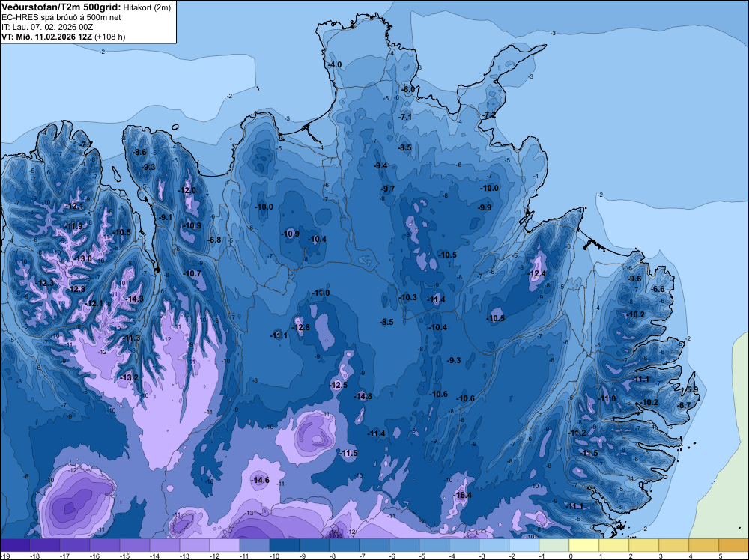Click the -10.7 temperature value
Image resolution: width=749 pixels, height=560 pixels.
pyautogui.click(x=192, y=273)
